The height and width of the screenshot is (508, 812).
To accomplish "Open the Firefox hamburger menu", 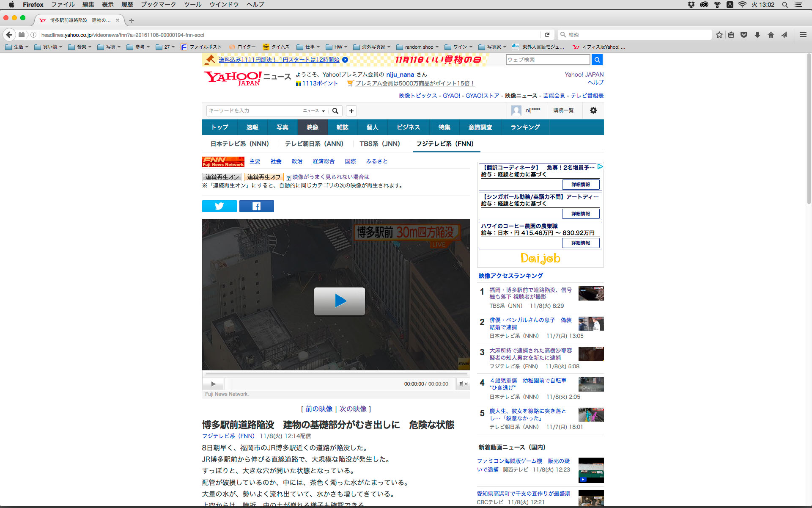I will [x=803, y=35].
